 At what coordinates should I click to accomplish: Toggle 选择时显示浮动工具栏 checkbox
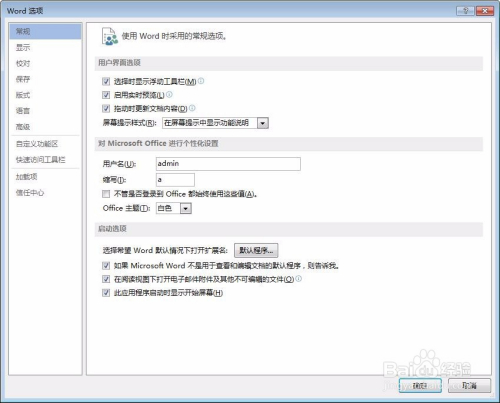[x=106, y=81]
